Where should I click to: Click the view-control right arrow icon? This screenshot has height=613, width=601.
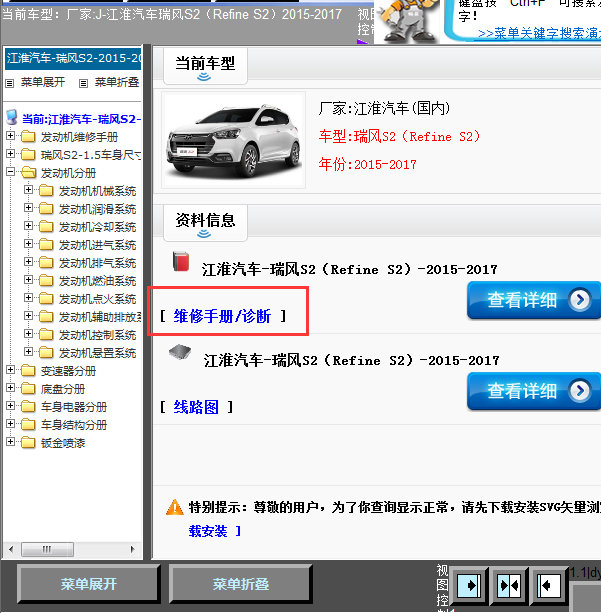pyautogui.click(x=468, y=585)
